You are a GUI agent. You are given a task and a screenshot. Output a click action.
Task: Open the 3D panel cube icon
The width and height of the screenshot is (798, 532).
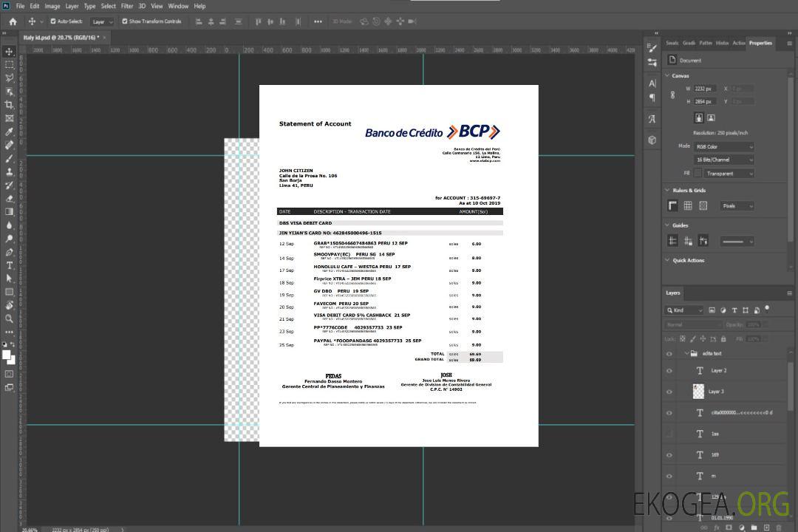tap(652, 140)
